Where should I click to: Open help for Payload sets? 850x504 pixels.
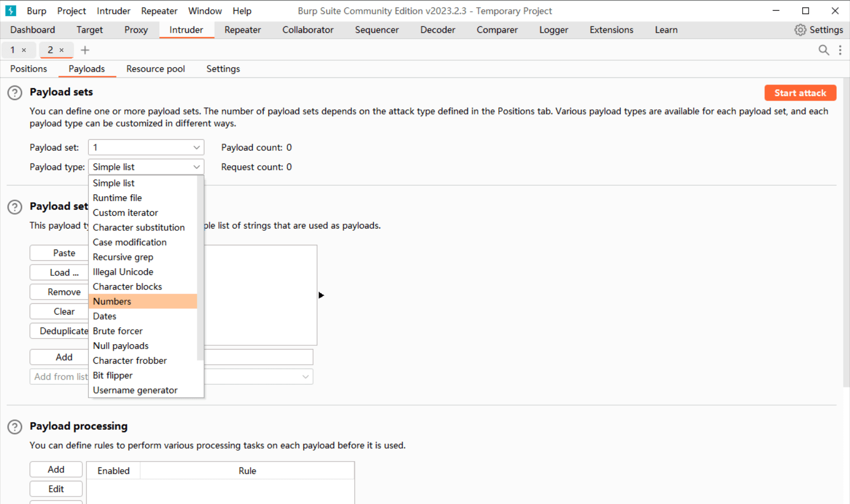(x=15, y=93)
